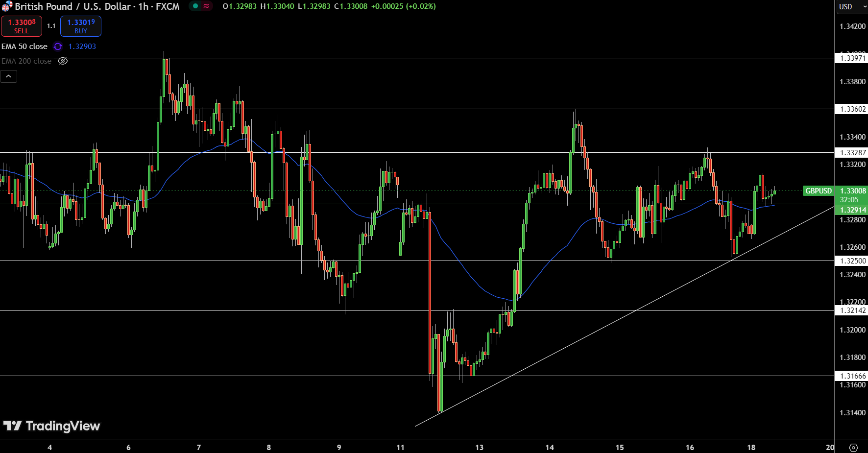868x453 pixels.
Task: Click the 1.32000 price scale tick
Action: coord(853,330)
